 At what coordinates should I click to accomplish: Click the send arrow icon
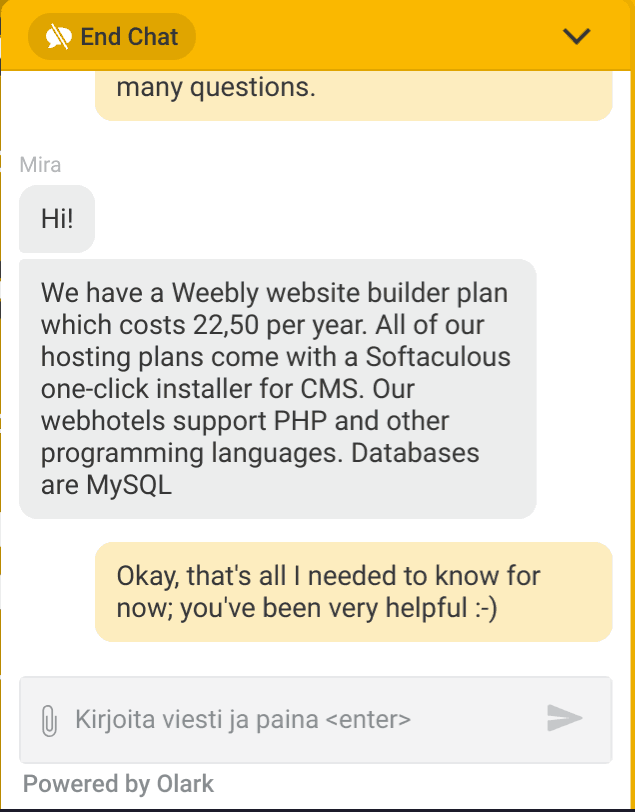point(565,718)
